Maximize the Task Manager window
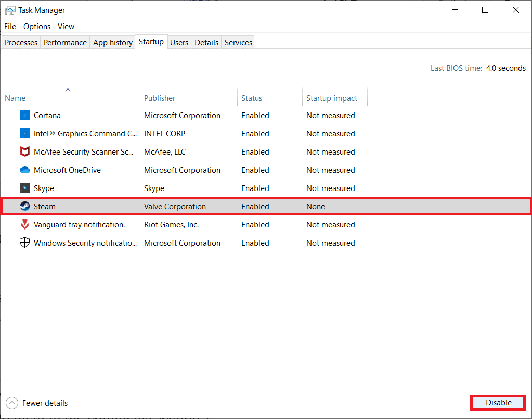The image size is (532, 419). 485,10
